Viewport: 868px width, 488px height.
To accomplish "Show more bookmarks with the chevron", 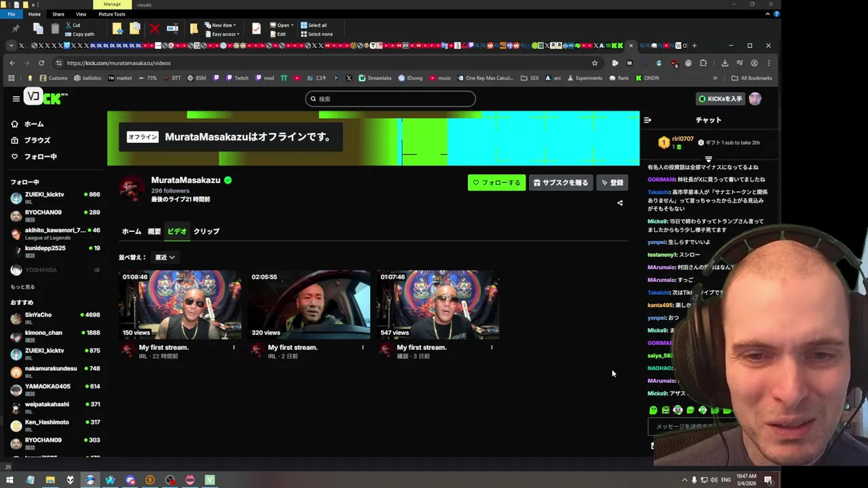I will pos(715,78).
